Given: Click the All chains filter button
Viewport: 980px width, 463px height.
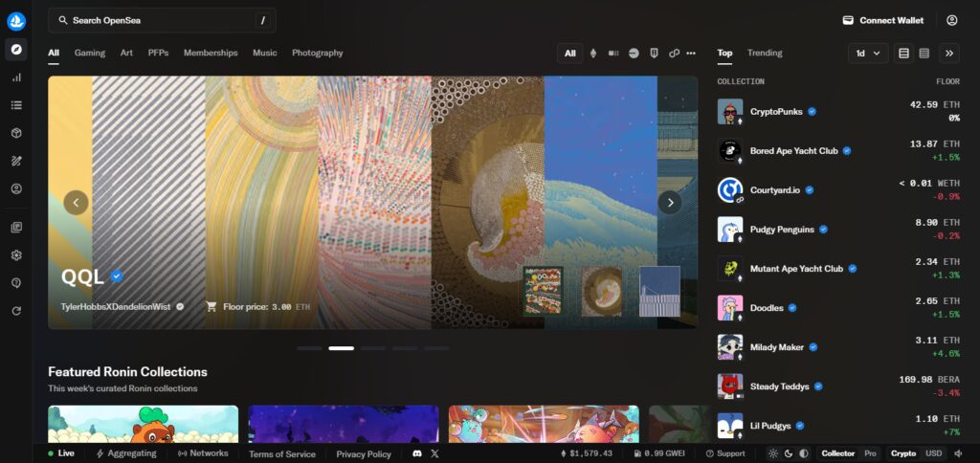Looking at the screenshot, I should [570, 54].
